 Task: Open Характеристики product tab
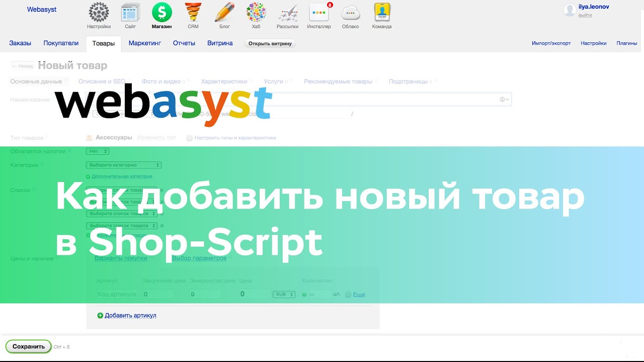tap(224, 81)
